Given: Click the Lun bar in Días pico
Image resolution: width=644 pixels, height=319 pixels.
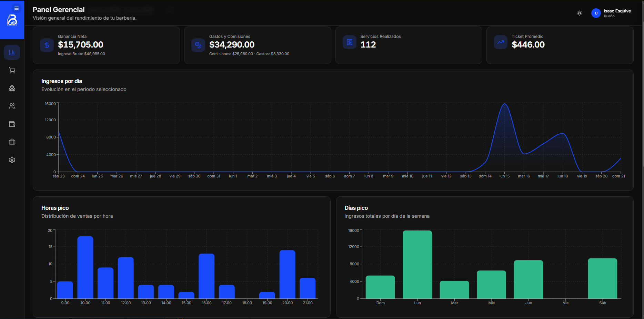Looking at the screenshot, I should click(x=417, y=265).
